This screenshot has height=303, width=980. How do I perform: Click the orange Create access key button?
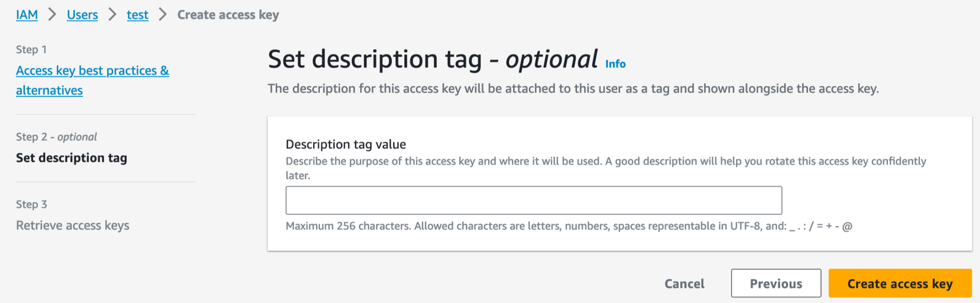coord(900,283)
